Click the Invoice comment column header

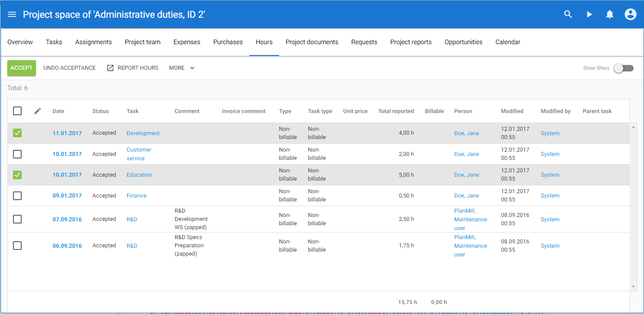click(x=244, y=111)
